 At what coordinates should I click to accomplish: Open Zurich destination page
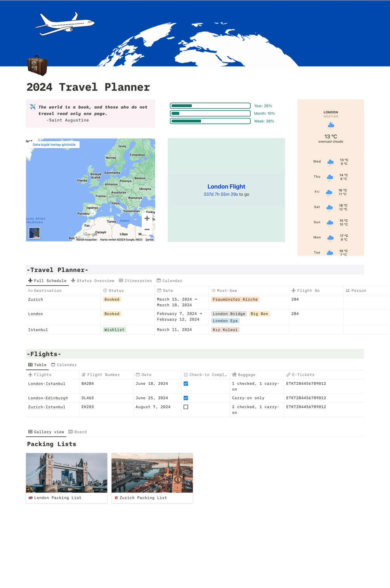[x=35, y=300]
